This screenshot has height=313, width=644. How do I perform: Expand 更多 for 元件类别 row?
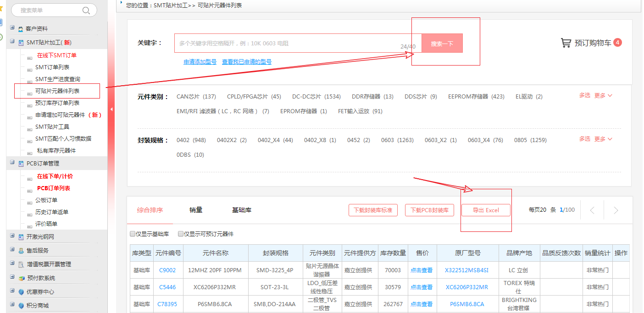603,95
